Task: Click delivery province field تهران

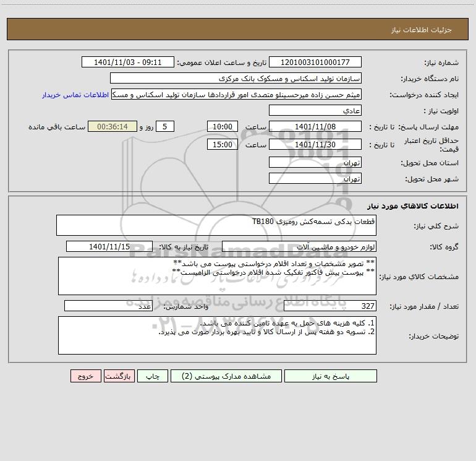Action: [x=315, y=162]
